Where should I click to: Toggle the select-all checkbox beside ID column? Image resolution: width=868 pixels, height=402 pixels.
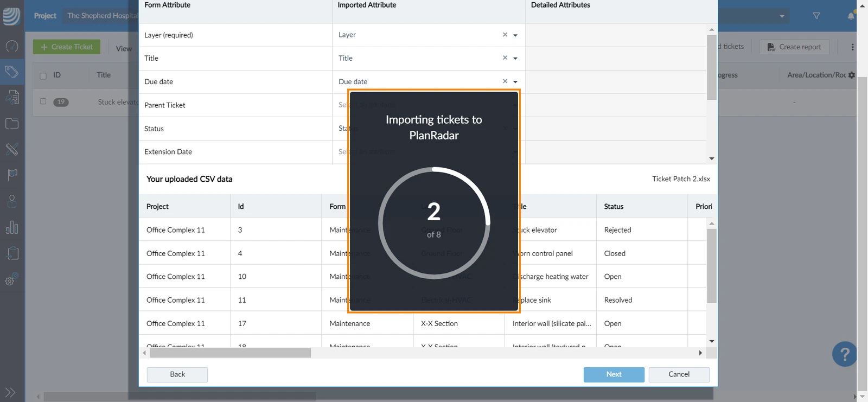point(43,76)
